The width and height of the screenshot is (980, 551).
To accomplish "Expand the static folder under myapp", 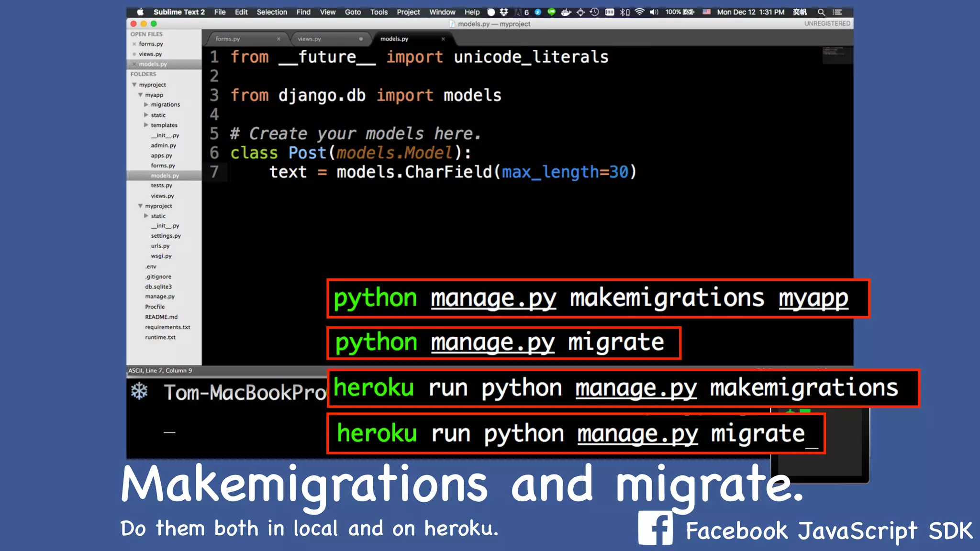I will [146, 115].
